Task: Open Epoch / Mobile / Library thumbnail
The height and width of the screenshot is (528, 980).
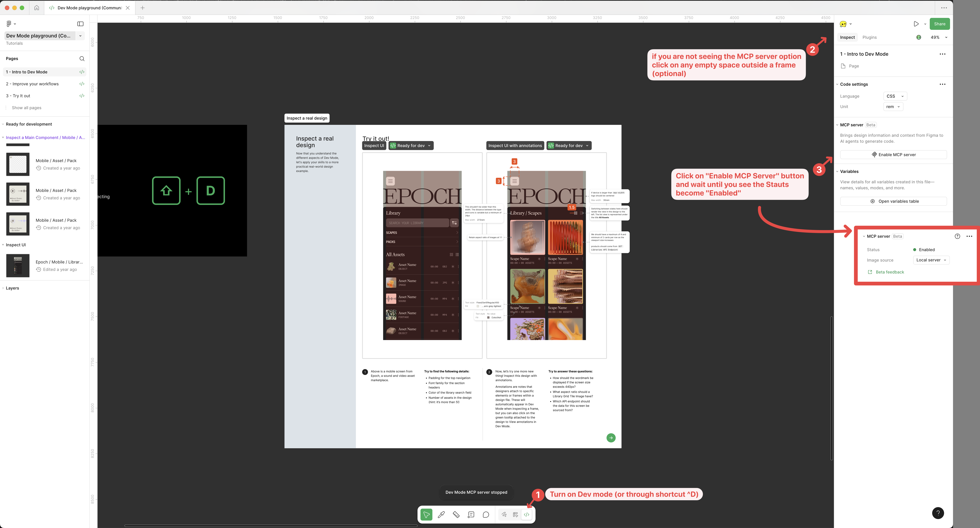Action: coord(18,266)
